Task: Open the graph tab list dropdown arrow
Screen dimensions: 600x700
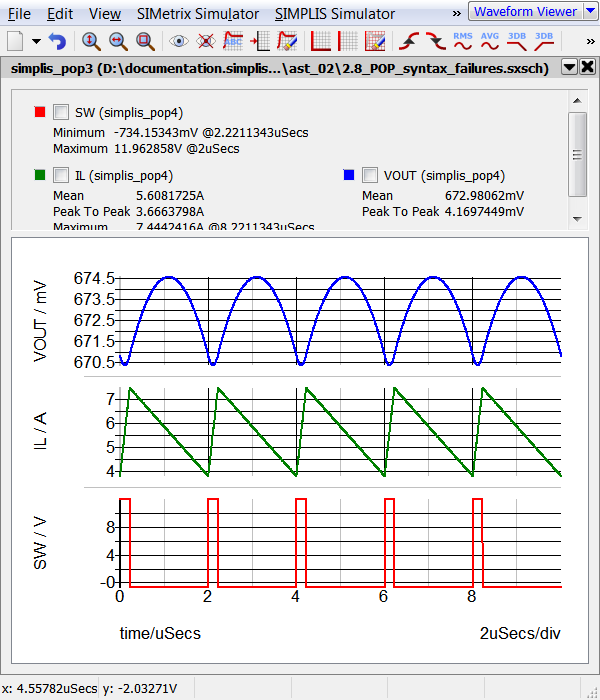Action: (x=569, y=67)
